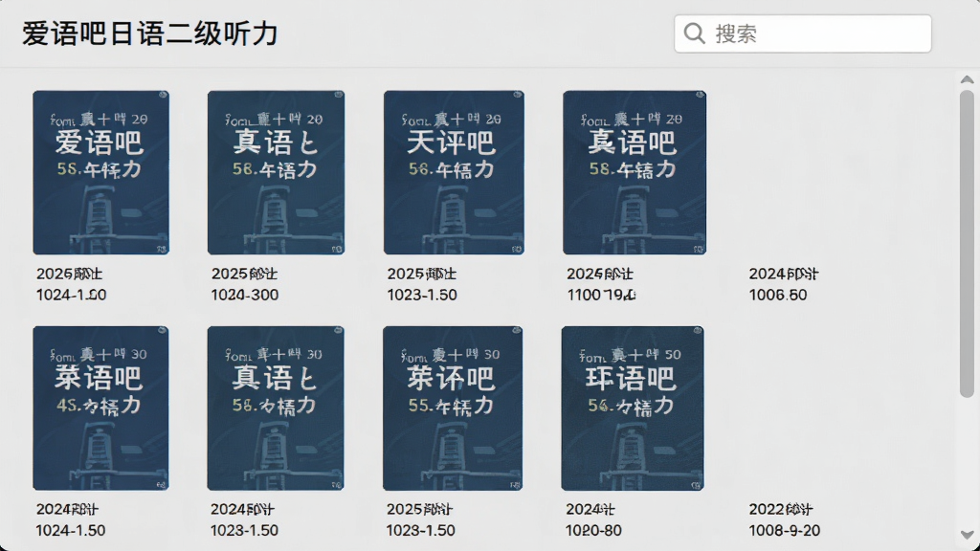Select the 2022 label above 1008-9-20
The width and height of the screenshot is (980, 551).
coord(781,509)
